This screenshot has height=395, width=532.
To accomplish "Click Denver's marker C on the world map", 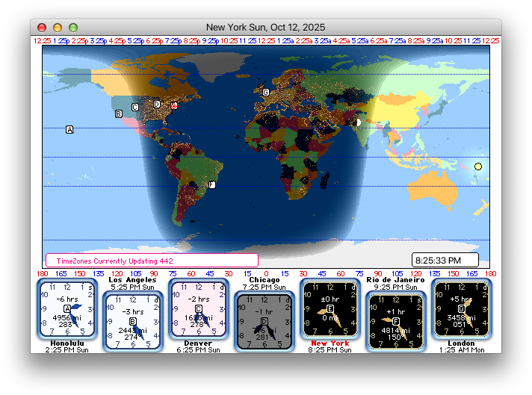I will (135, 107).
